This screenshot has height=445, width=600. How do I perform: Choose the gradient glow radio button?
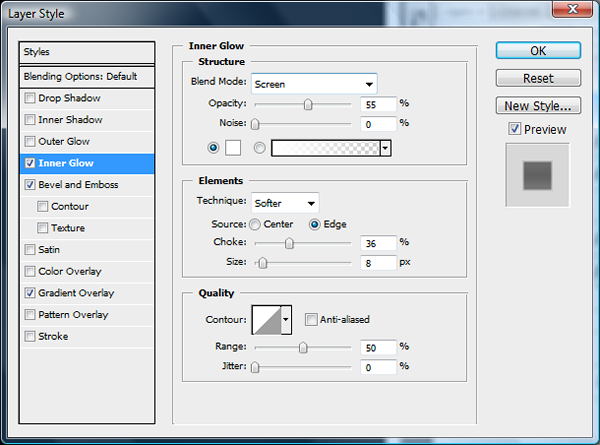tap(261, 147)
